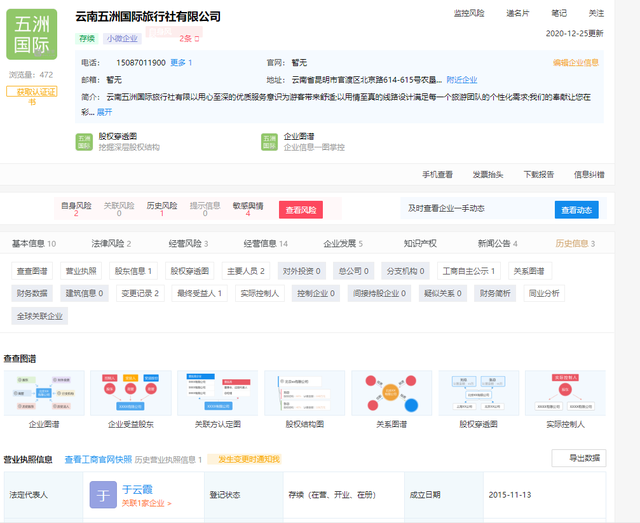
Task: Click 发生变更时通知我 button
Action: (245, 459)
